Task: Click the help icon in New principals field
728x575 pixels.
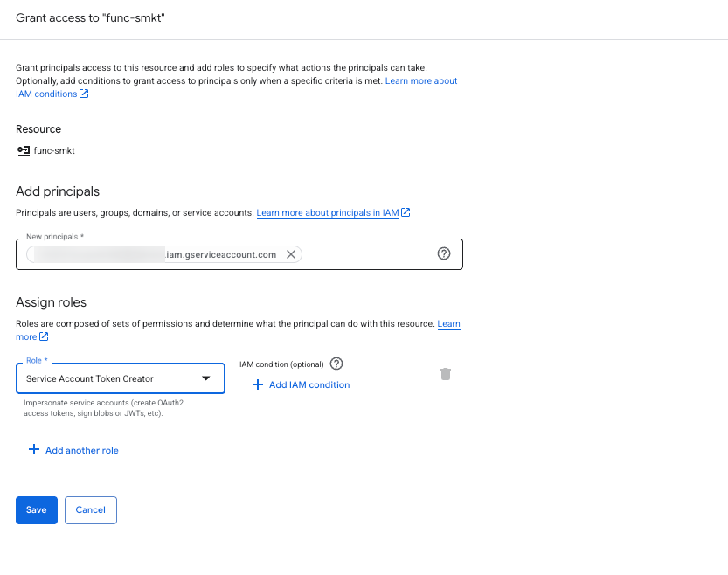Action: point(443,254)
